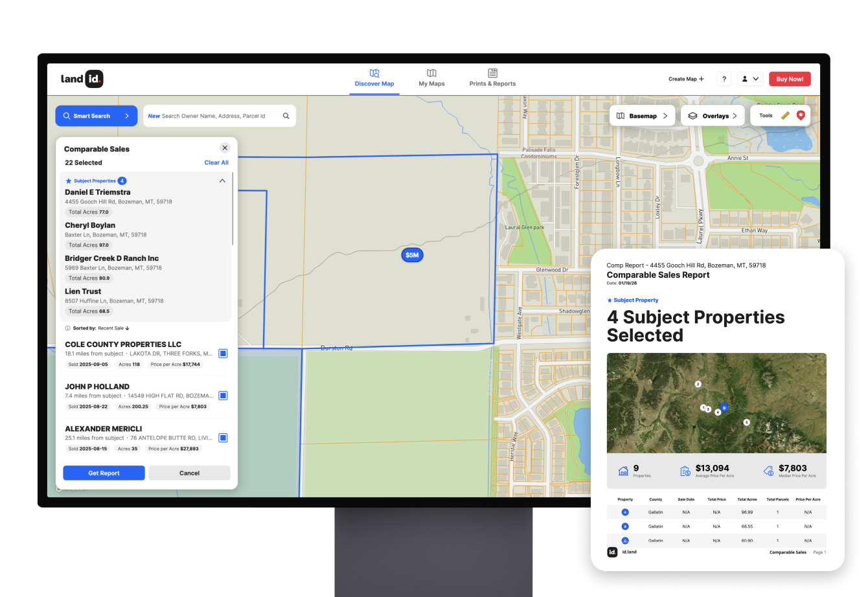This screenshot has height=597, width=868.
Task: Click marker 5 on the report map
Action: coord(746,422)
